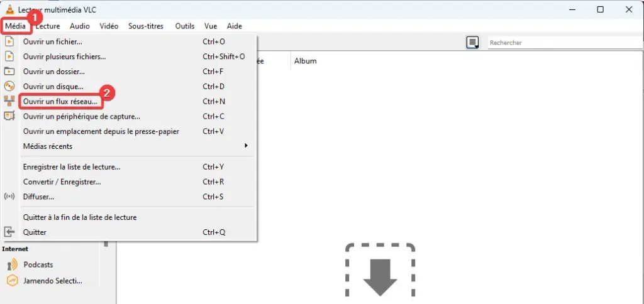
Task: Click the exit icon beside Quitter
Action: point(9,232)
